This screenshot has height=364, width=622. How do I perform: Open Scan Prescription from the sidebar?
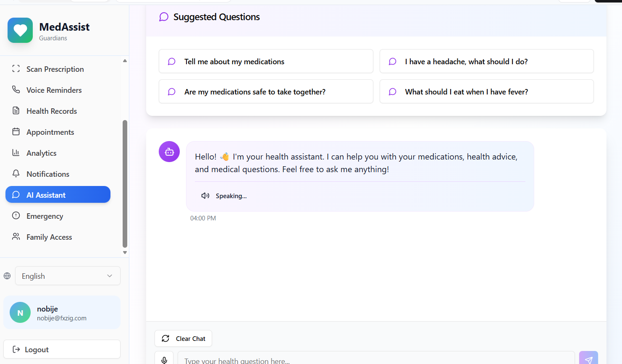[55, 69]
